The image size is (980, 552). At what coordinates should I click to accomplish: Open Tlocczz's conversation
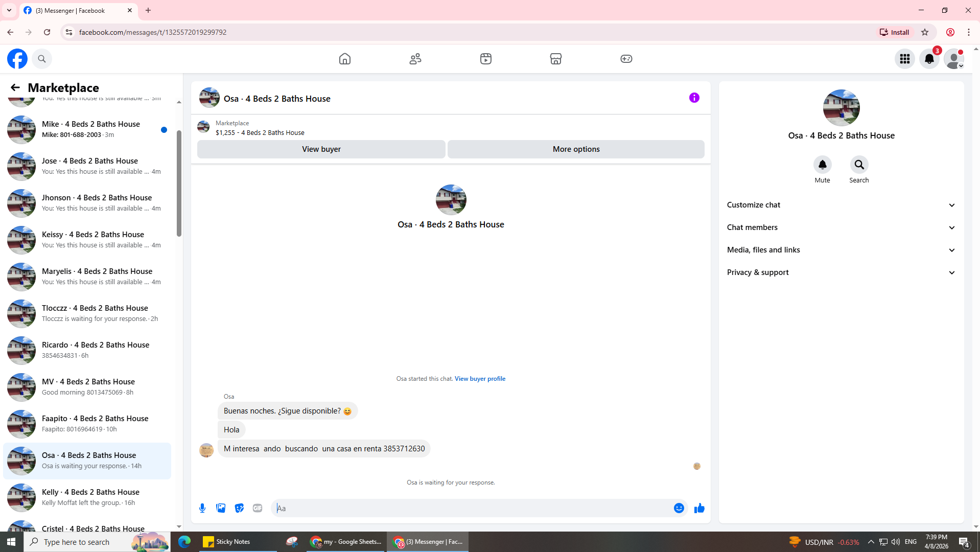(87, 313)
